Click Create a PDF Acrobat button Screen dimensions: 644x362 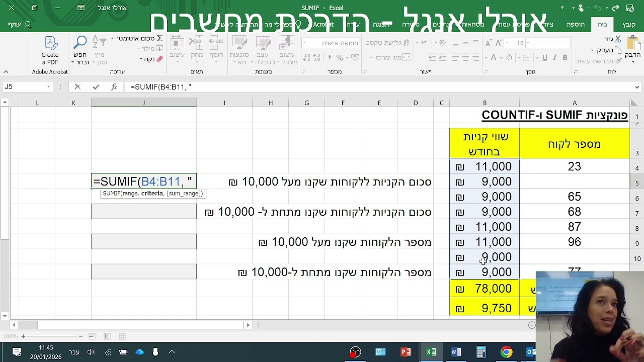50,50
